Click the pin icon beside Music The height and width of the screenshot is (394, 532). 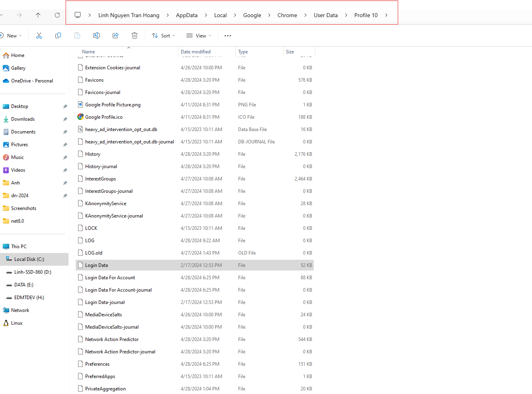click(65, 157)
